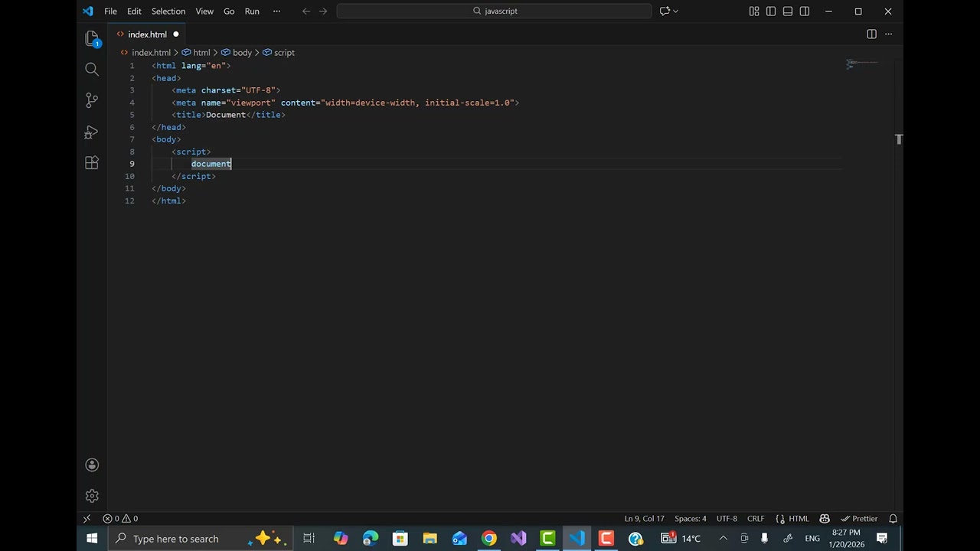980x551 pixels.
Task: Go forward with navigation arrow
Action: pyautogui.click(x=323, y=11)
